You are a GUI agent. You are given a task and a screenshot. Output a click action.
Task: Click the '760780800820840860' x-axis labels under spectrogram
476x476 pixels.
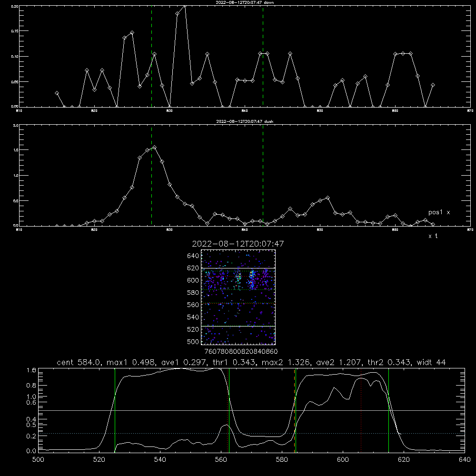241,351
